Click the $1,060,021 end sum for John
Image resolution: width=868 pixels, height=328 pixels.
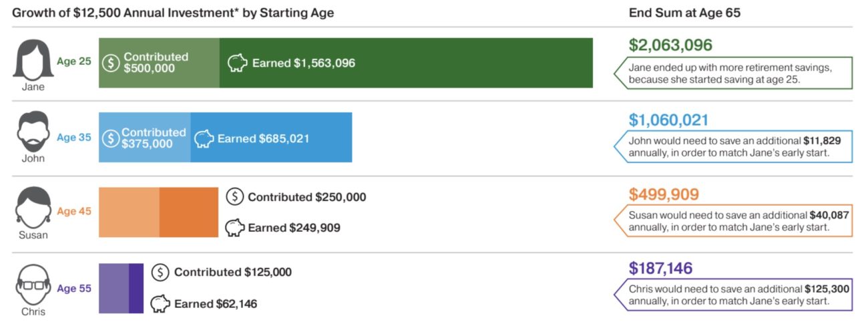pos(668,120)
